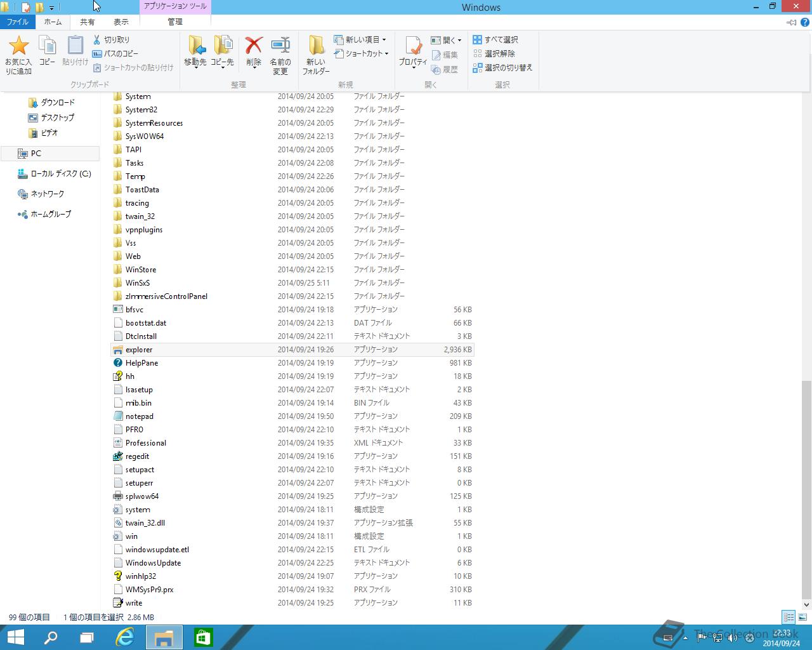Select the file named WMSysPr9.prx

coord(149,590)
